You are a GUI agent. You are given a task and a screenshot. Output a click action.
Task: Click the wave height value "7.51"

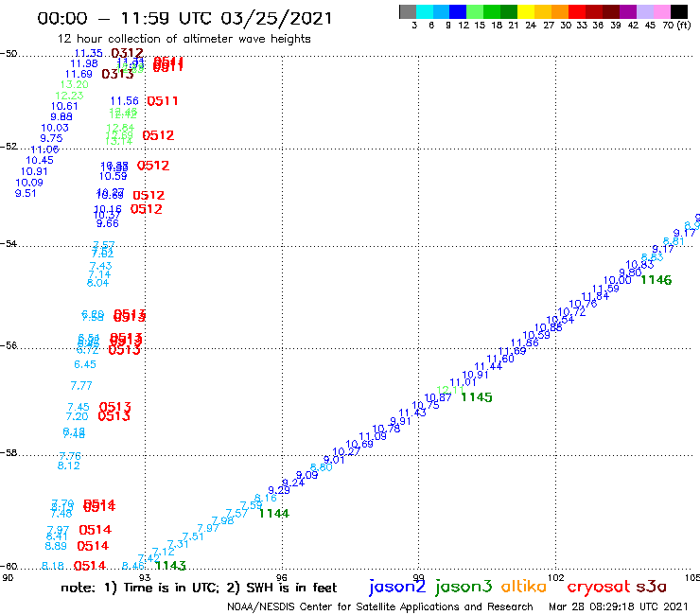[x=193, y=536]
